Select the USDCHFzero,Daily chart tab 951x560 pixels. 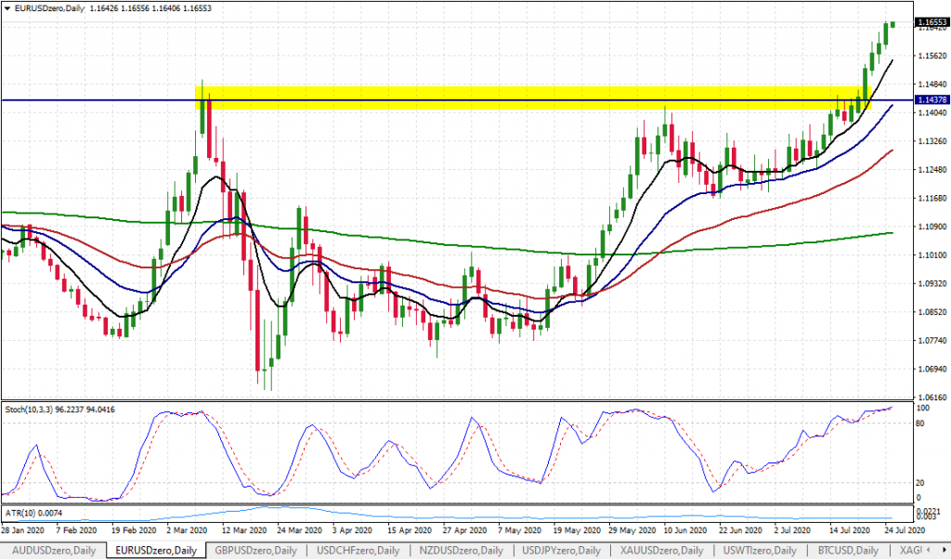pyautogui.click(x=358, y=550)
